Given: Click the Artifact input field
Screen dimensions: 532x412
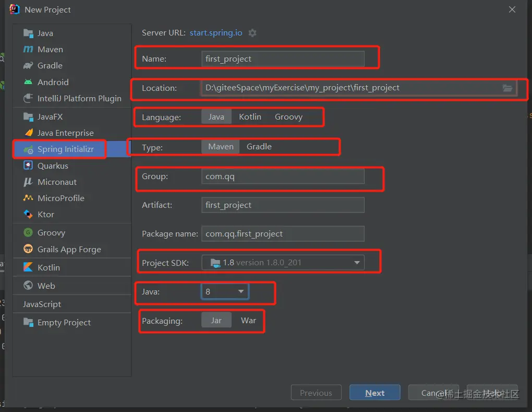Looking at the screenshot, I should pyautogui.click(x=283, y=205).
